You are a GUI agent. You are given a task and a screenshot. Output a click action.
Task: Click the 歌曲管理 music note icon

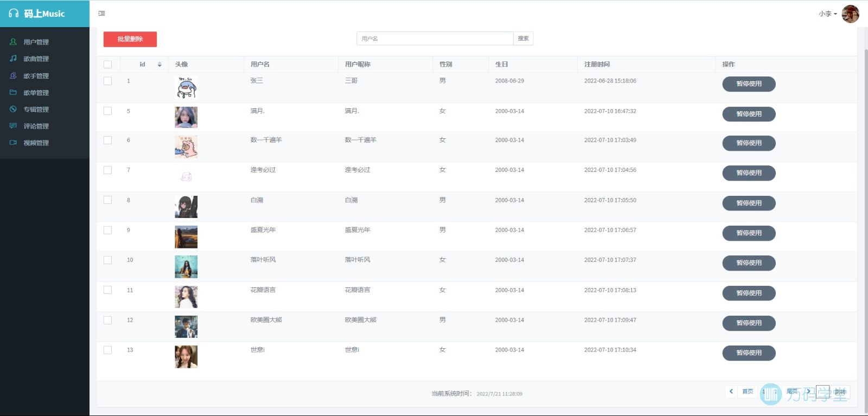point(13,59)
